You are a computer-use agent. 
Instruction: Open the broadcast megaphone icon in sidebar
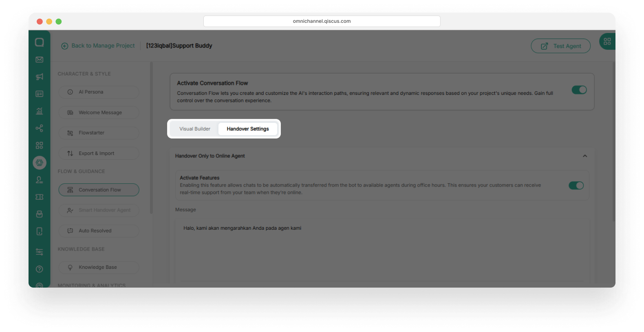[x=40, y=77]
